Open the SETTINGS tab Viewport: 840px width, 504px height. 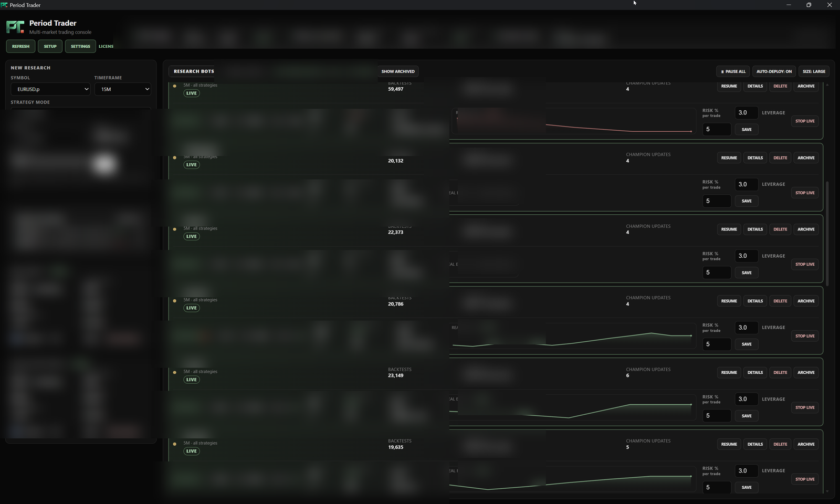pyautogui.click(x=80, y=46)
